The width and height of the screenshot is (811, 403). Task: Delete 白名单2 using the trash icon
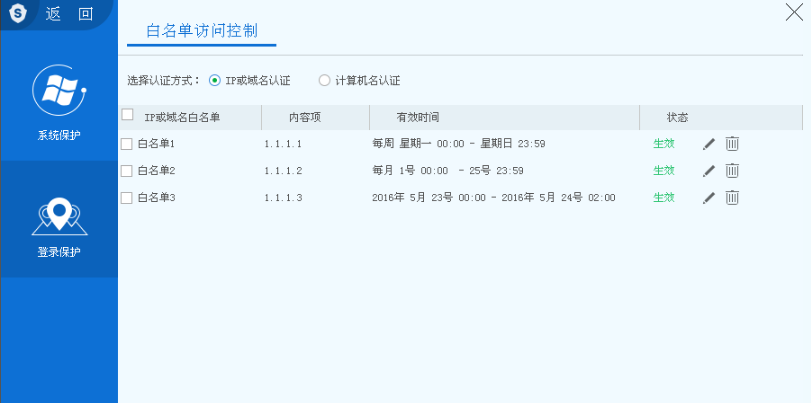[x=732, y=171]
